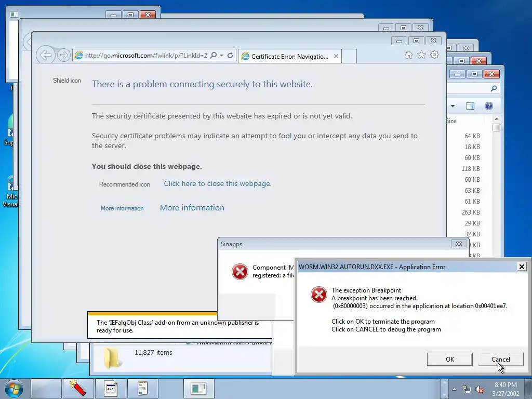Click the folder icon beside 11,827 items
Viewport: 532px width, 399px height.
(x=112, y=357)
